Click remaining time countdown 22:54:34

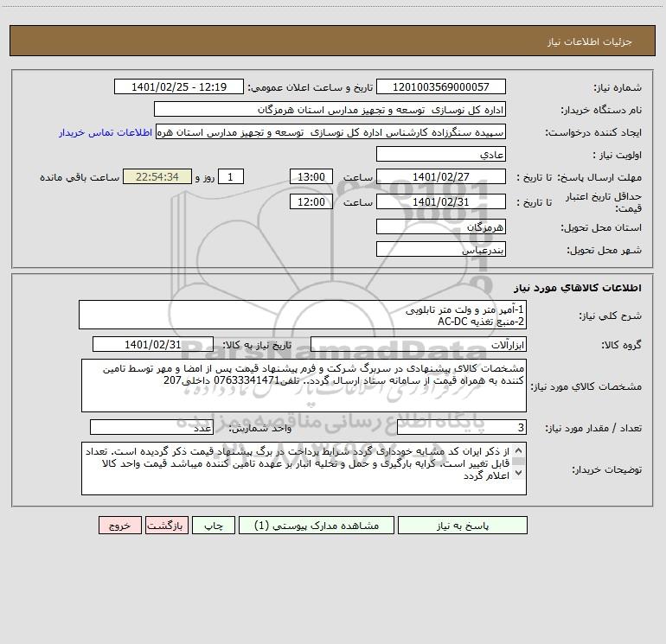pos(157,176)
